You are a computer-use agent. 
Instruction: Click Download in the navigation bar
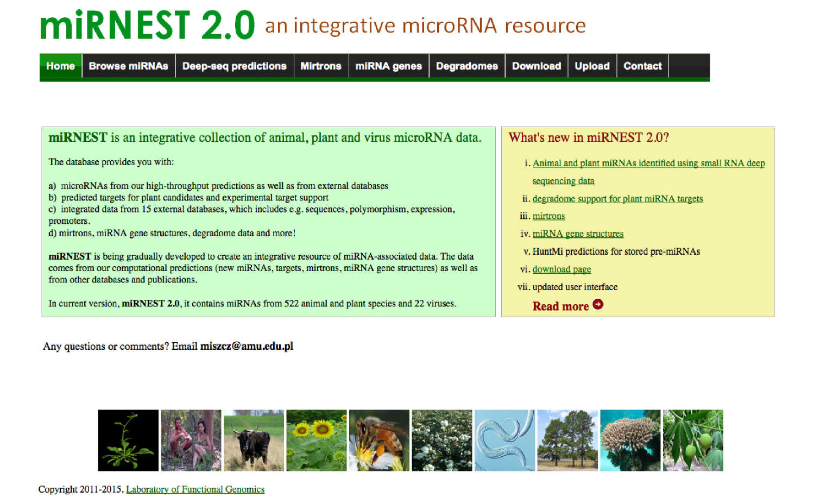[x=536, y=66]
